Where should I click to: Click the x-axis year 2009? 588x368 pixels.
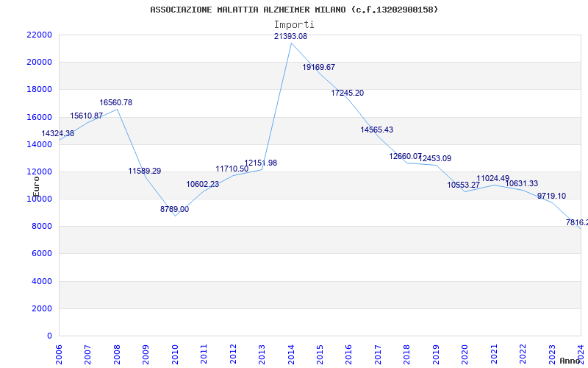click(146, 353)
